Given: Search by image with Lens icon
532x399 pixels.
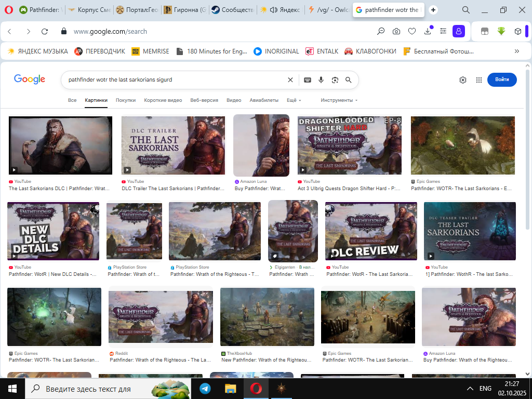Looking at the screenshot, I should (x=335, y=79).
